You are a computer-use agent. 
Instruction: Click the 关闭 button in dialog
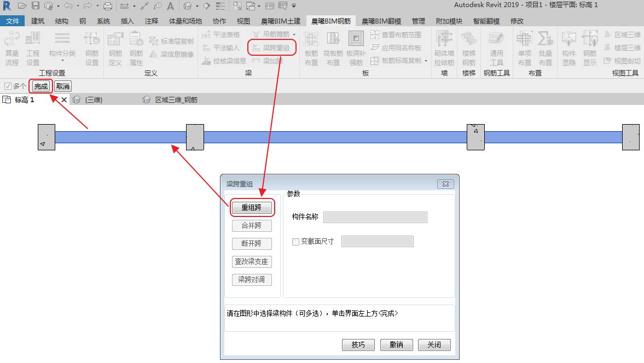point(434,344)
